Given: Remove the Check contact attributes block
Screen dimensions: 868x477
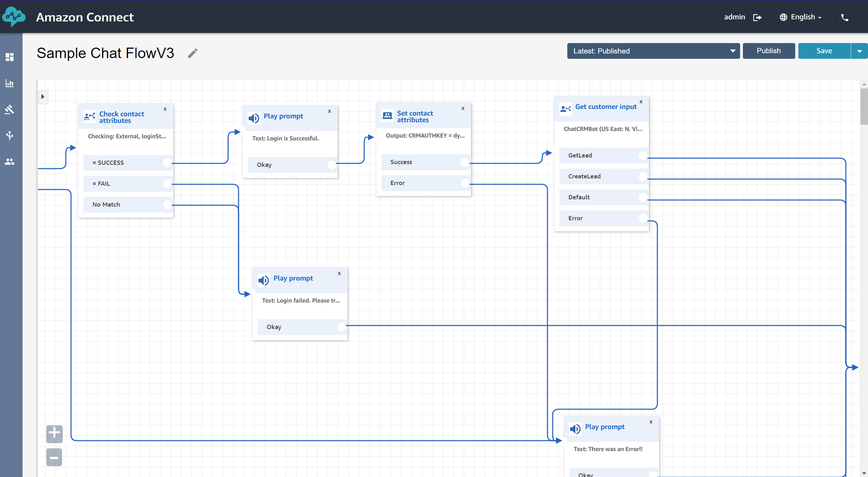Looking at the screenshot, I should click(x=165, y=109).
